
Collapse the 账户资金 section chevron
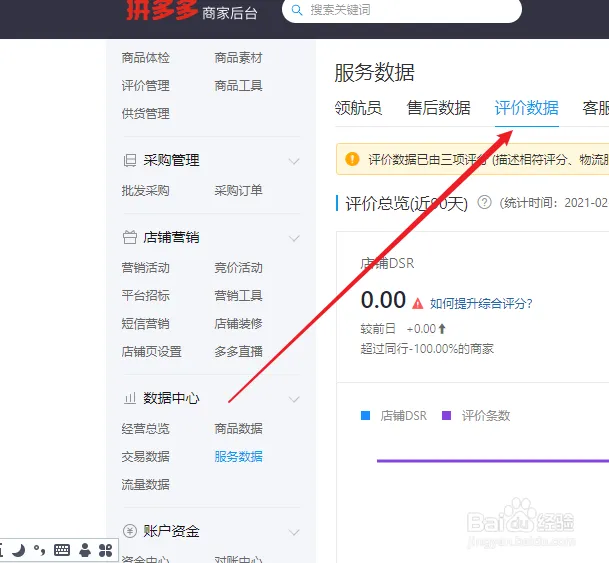[x=294, y=532]
